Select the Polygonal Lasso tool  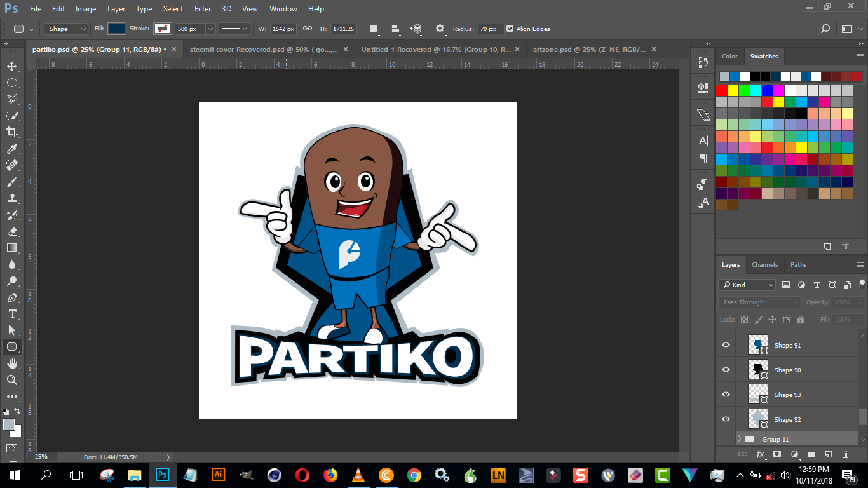pyautogui.click(x=12, y=99)
